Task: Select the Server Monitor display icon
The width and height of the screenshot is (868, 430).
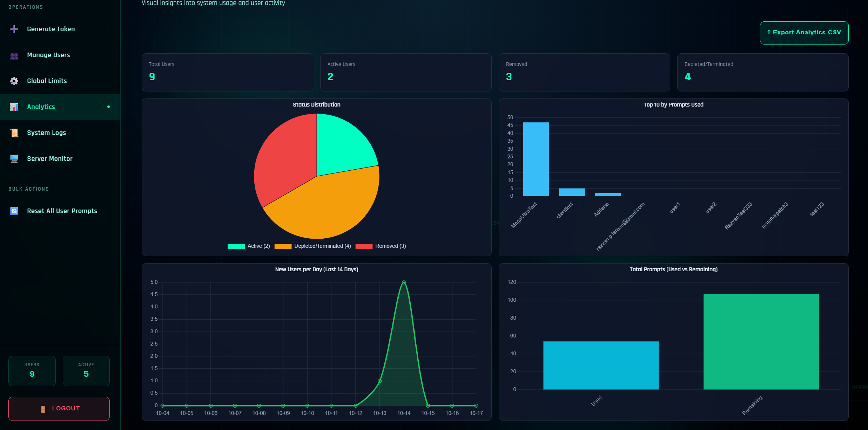Action: tap(14, 158)
